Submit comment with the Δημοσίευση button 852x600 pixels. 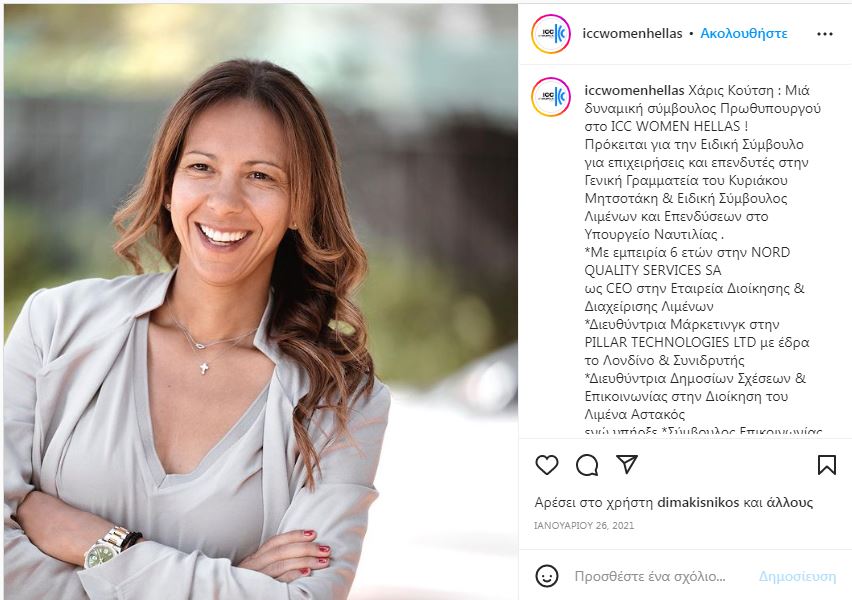tap(797, 576)
